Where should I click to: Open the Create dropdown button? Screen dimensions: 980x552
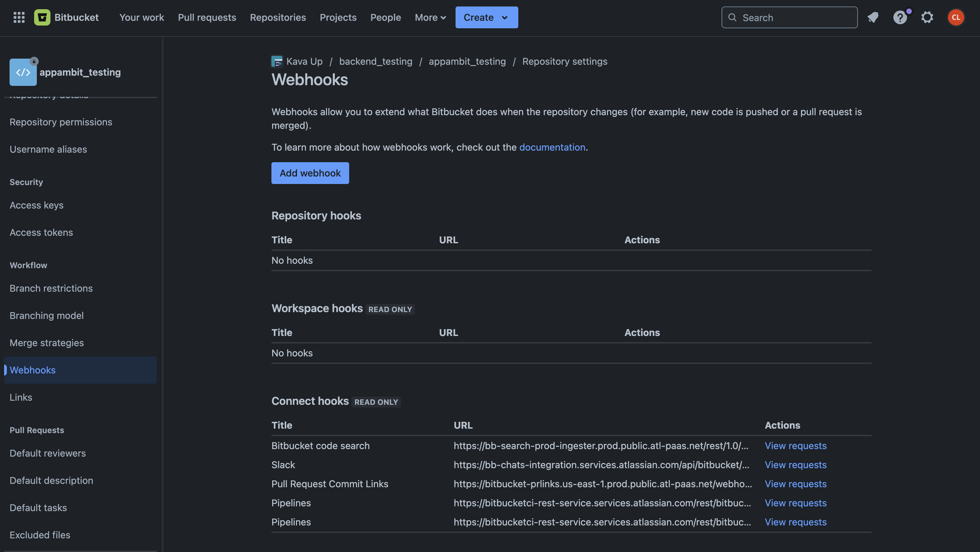487,17
